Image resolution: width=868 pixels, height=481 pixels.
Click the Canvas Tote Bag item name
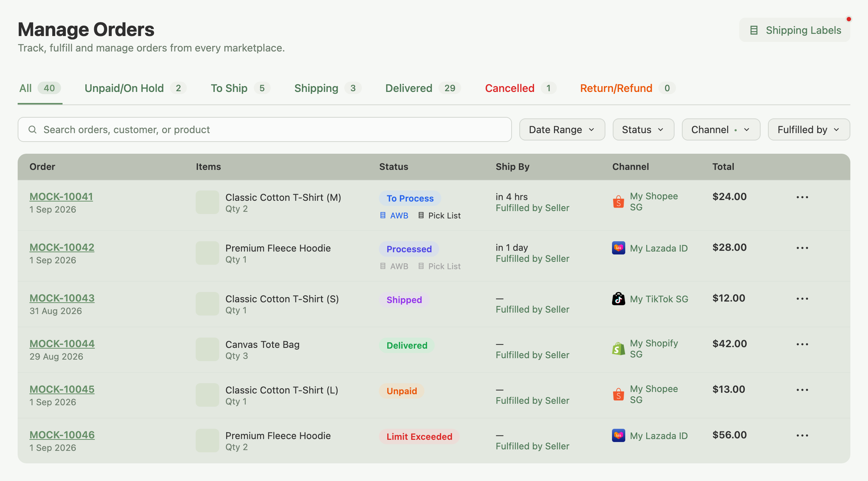coord(263,345)
